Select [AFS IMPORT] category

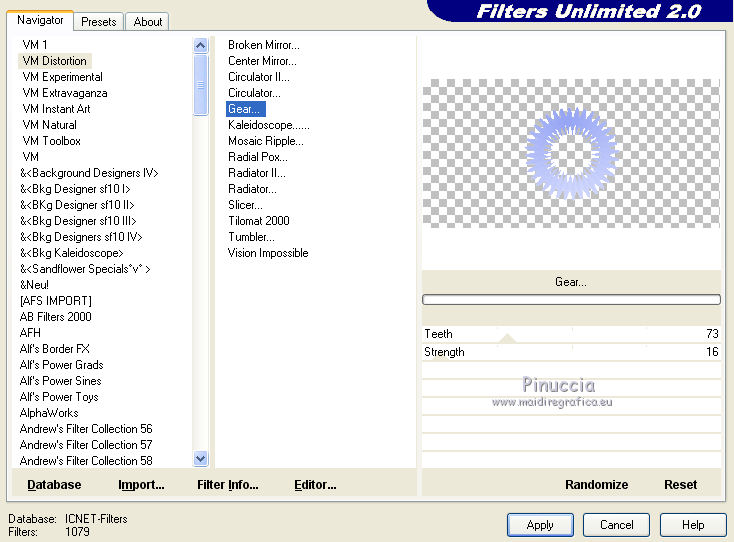pyautogui.click(x=56, y=300)
